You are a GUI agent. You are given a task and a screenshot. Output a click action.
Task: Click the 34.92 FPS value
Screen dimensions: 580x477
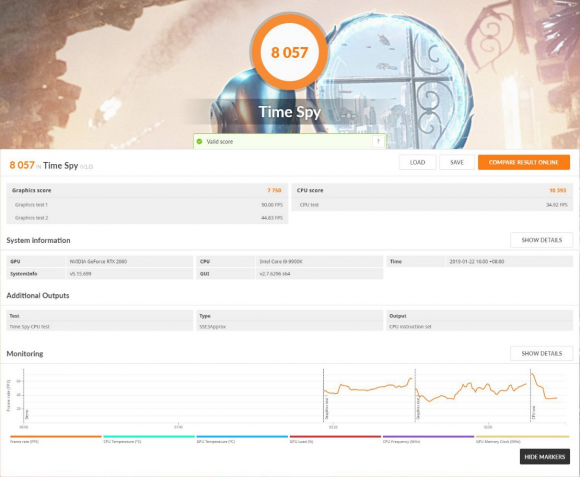(x=557, y=204)
